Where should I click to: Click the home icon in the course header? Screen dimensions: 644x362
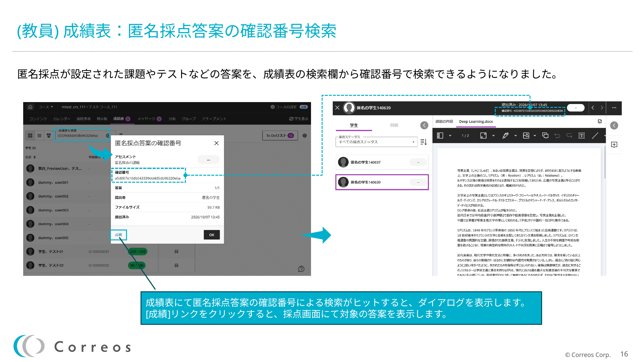point(30,107)
